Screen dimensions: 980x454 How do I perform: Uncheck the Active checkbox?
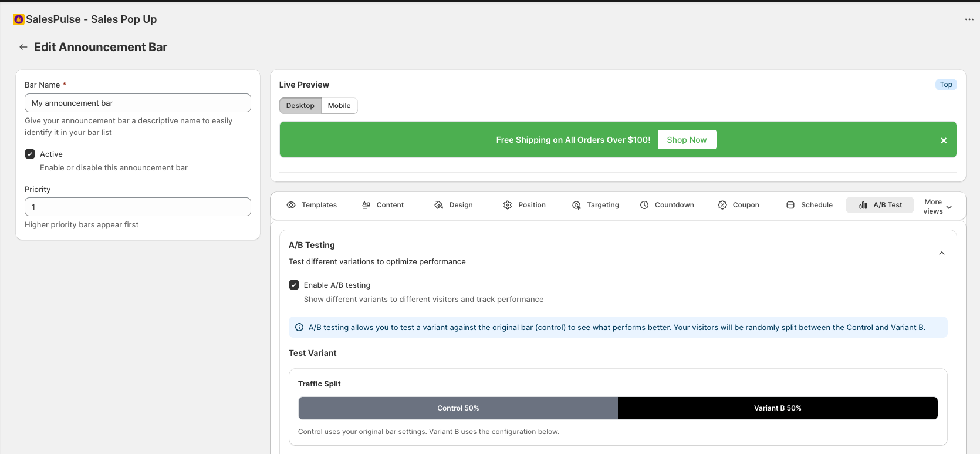click(x=30, y=154)
